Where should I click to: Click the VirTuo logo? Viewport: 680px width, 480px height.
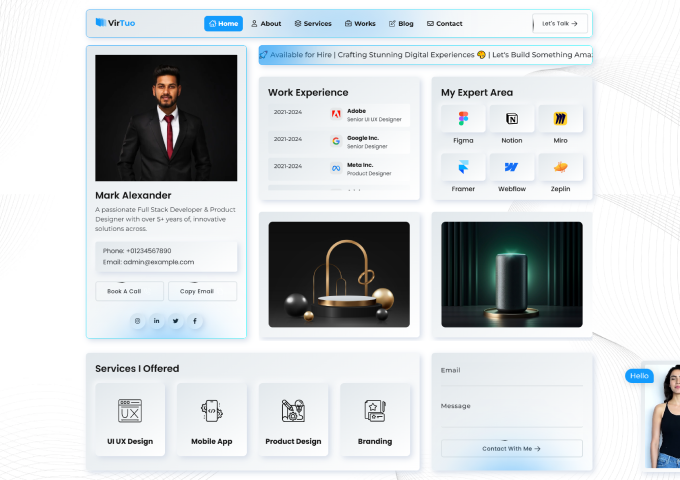(115, 23)
